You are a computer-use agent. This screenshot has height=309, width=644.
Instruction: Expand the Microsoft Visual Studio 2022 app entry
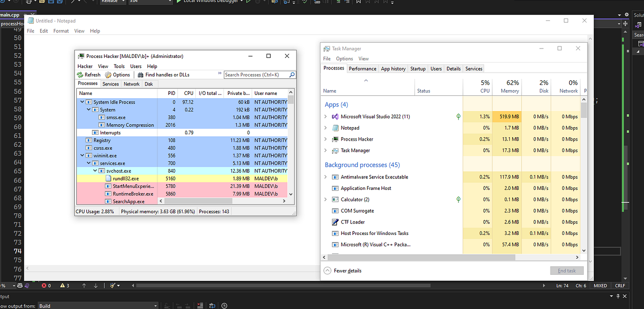(x=326, y=116)
